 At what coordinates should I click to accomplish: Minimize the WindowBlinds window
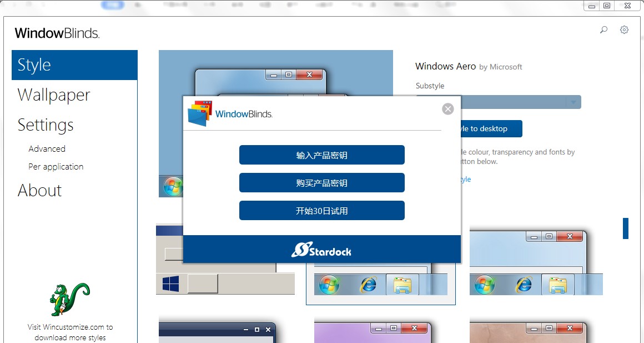click(592, 6)
